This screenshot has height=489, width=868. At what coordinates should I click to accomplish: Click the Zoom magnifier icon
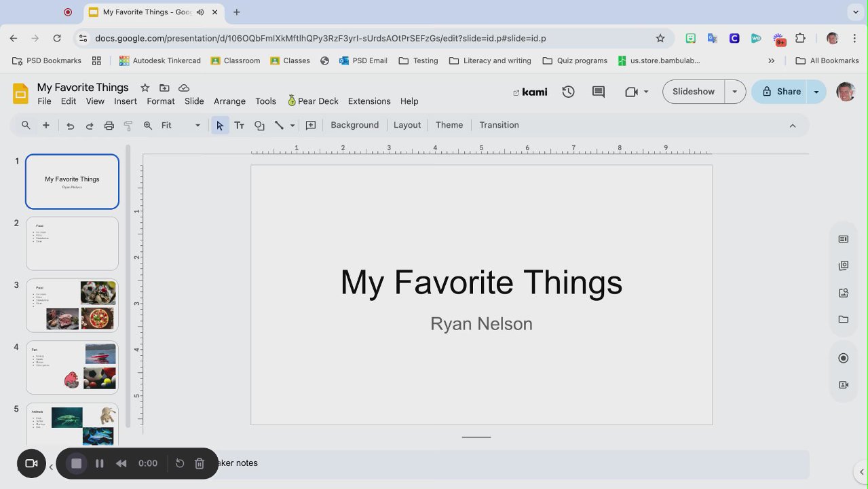(x=148, y=125)
